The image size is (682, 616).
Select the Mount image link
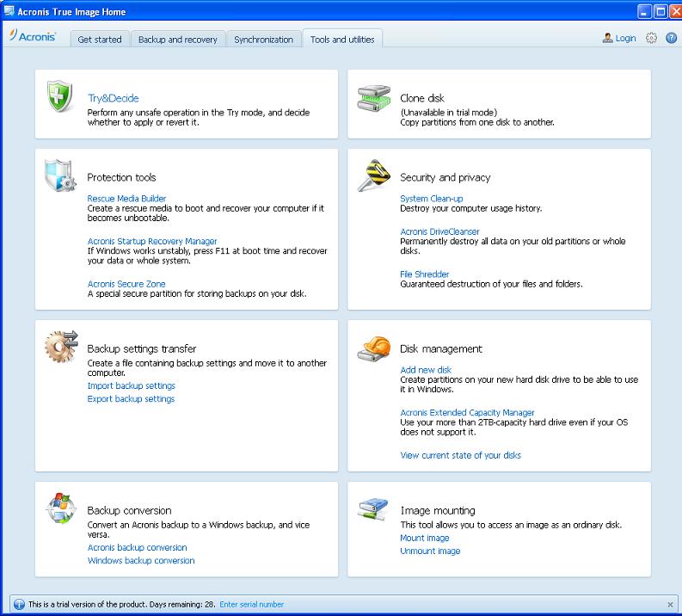click(x=424, y=538)
